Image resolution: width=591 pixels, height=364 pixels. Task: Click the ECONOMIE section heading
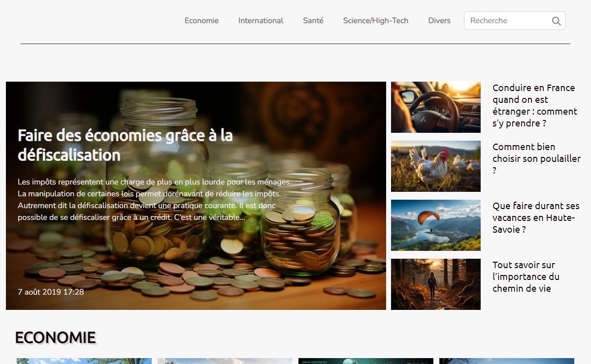(55, 337)
